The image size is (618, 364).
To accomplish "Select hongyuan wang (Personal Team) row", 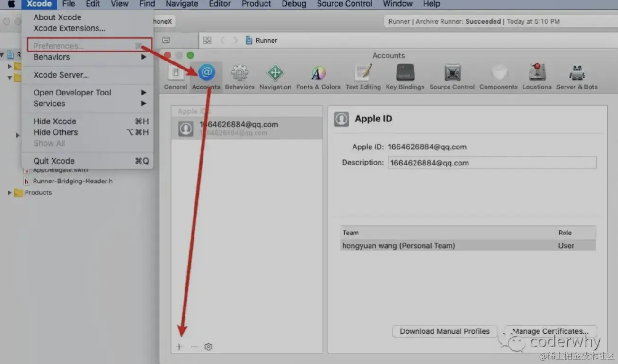I will 468,246.
